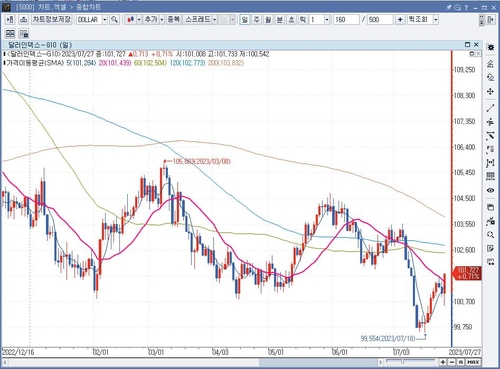Image resolution: width=500 pixels, height=369 pixels.
Task: Click the indicator edit icon in sidebar
Action: tap(490, 64)
